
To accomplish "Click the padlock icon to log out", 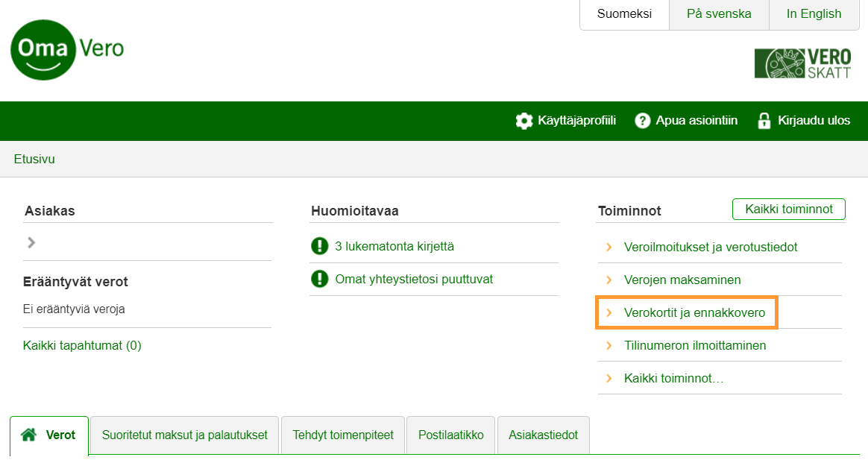I will click(764, 121).
